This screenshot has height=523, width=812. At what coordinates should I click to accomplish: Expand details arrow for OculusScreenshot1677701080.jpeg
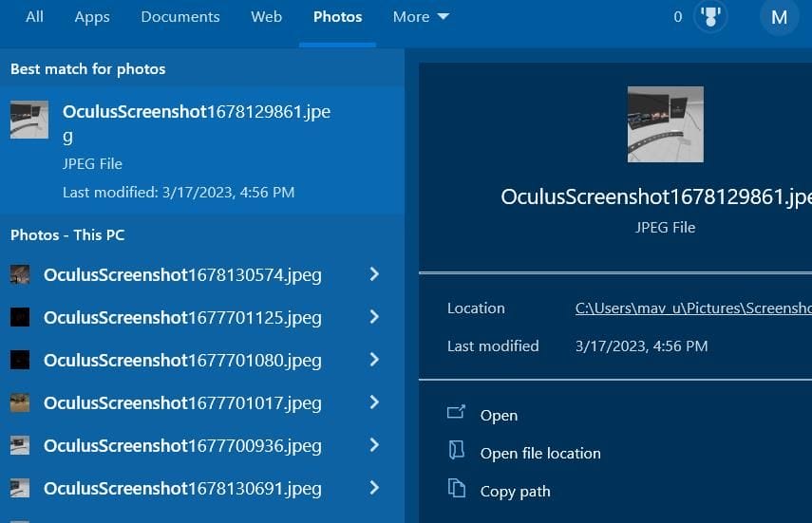pos(374,360)
